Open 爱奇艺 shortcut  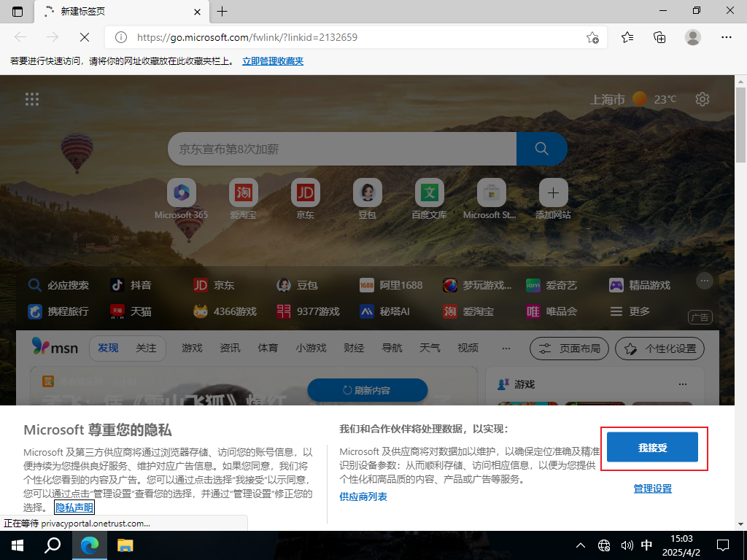[551, 285]
